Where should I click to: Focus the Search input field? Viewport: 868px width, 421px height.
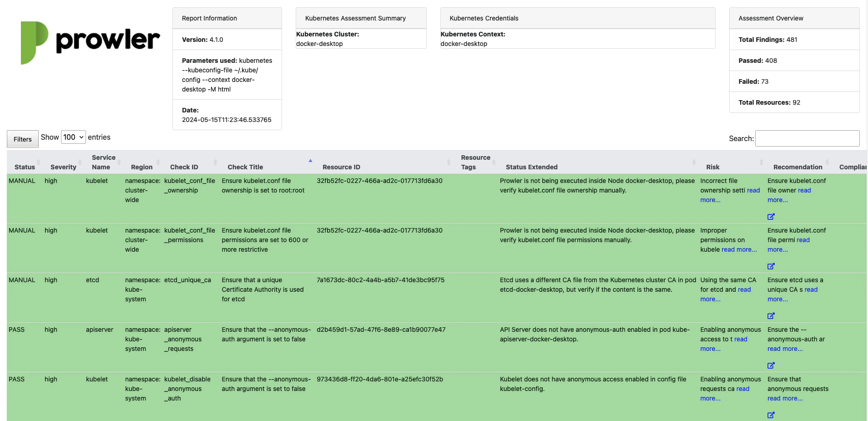(x=807, y=138)
